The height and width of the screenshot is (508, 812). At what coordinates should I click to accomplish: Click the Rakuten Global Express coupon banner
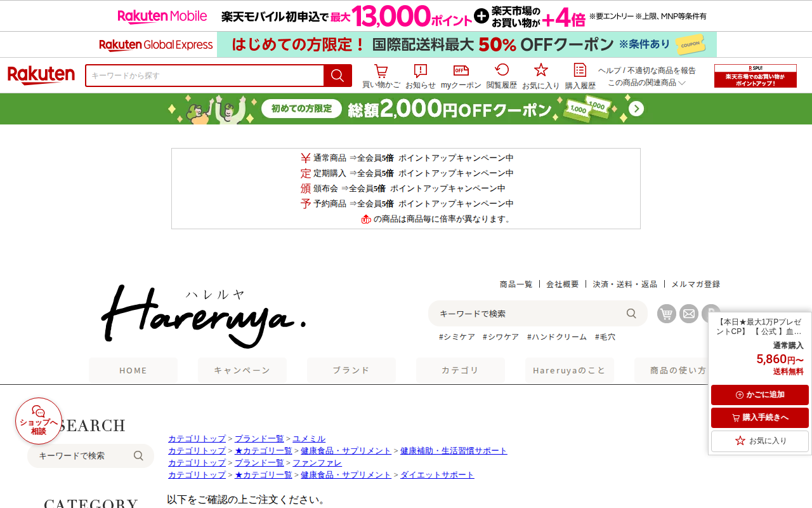click(x=406, y=44)
